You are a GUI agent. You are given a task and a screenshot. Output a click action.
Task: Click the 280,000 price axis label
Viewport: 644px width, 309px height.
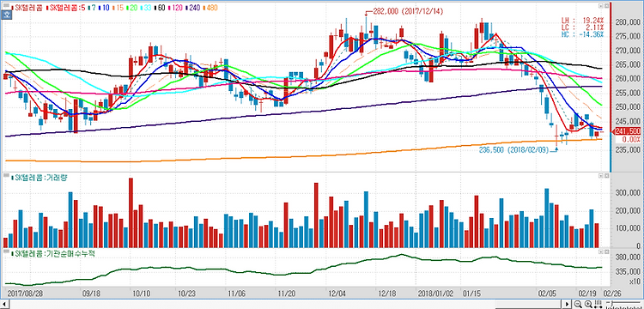coord(628,22)
